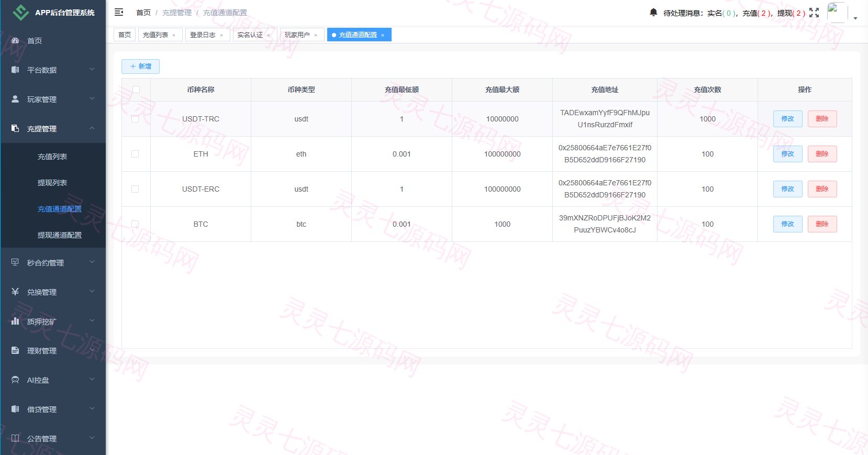This screenshot has height=455, width=868.
Task: Switch to the 实名认证 tab
Action: [254, 35]
